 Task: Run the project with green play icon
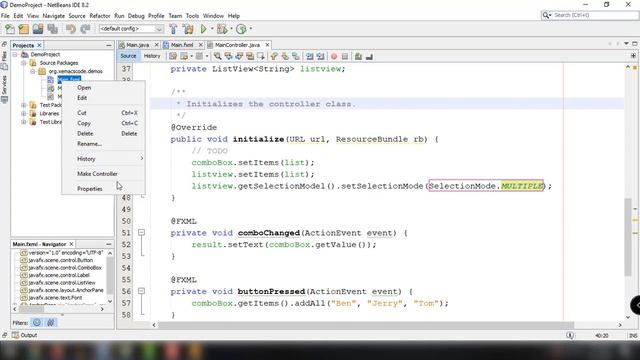click(204, 29)
